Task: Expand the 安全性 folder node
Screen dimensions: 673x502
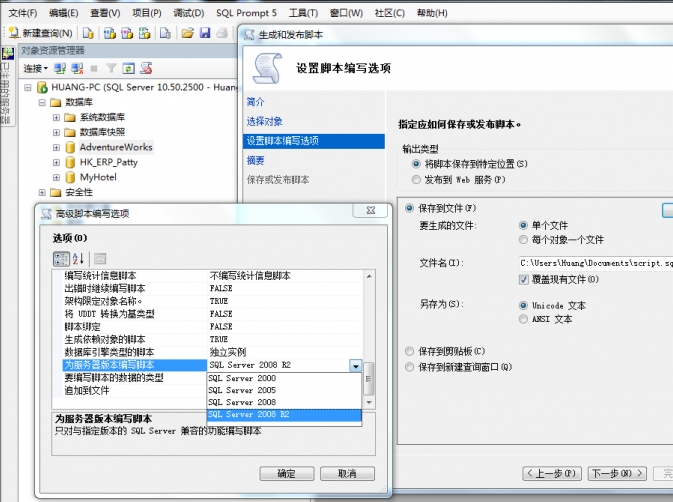Action: 42,192
